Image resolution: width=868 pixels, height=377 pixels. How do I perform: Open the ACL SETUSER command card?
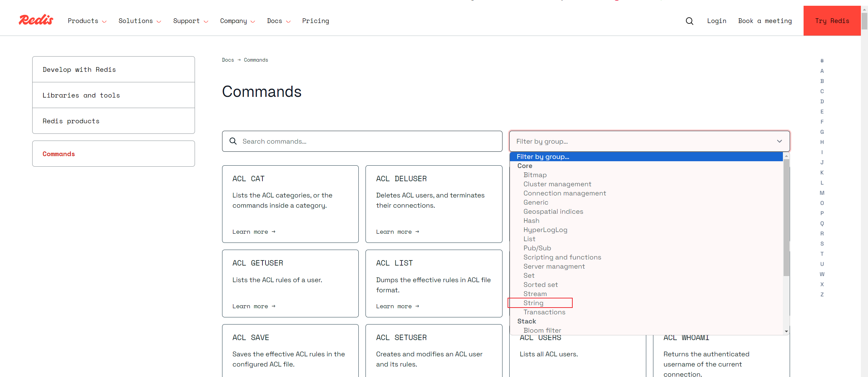point(434,351)
